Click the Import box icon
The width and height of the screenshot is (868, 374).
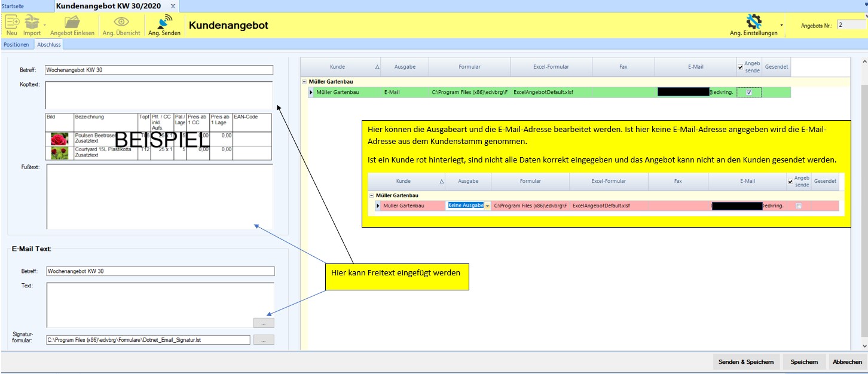(31, 22)
